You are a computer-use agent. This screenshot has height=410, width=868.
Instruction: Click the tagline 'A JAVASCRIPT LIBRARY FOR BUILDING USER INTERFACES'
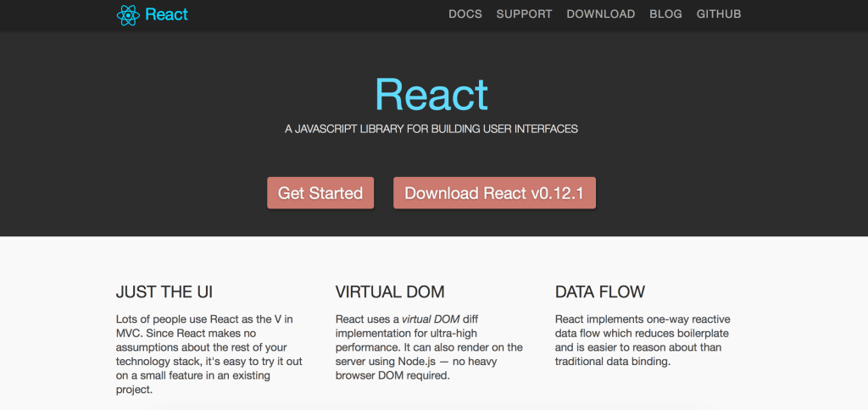431,130
